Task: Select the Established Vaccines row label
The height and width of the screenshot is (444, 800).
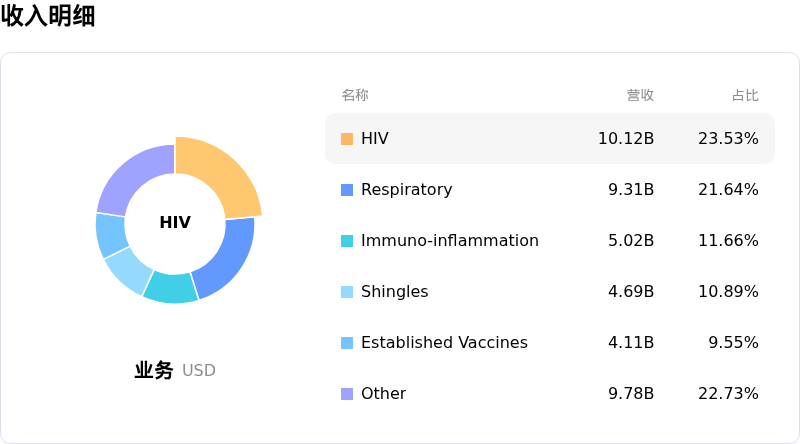Action: 444,343
